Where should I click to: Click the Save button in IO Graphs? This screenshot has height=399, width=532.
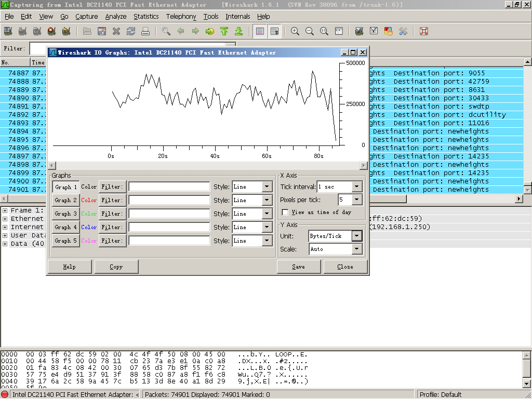click(x=299, y=267)
